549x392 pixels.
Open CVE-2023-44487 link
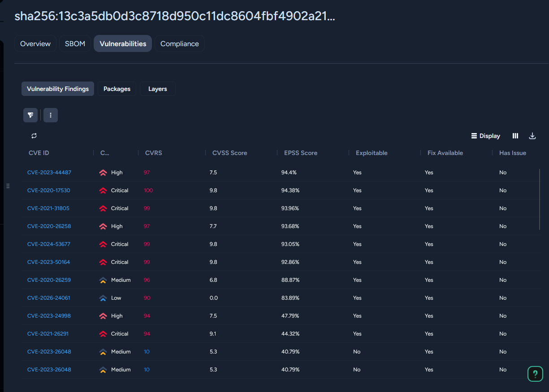click(x=49, y=172)
